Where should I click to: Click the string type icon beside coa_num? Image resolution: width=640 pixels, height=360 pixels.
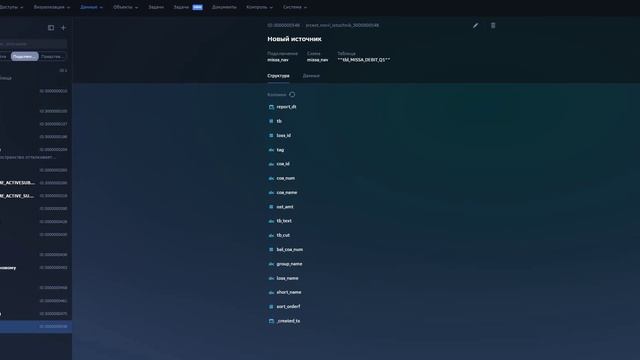click(x=271, y=178)
